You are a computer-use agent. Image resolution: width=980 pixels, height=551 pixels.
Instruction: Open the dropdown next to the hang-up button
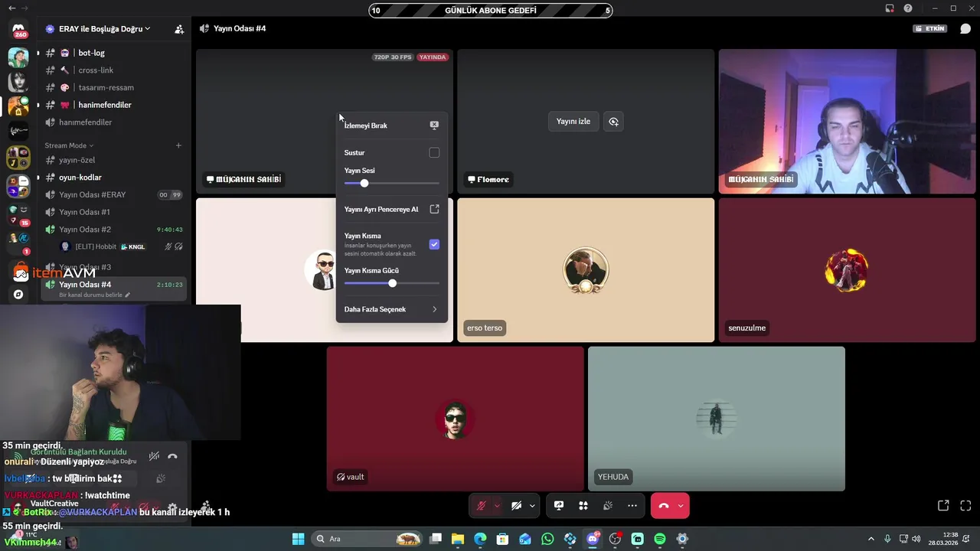[x=681, y=506]
